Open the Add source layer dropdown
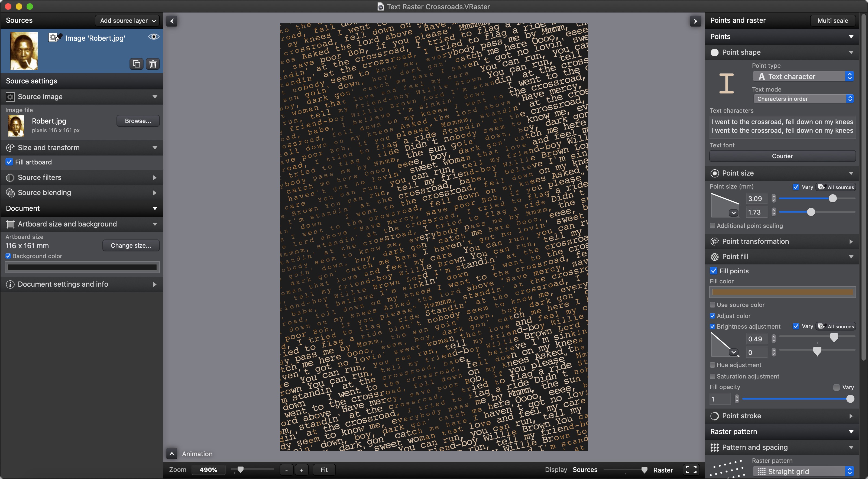Viewport: 868px width, 479px height. [127, 21]
